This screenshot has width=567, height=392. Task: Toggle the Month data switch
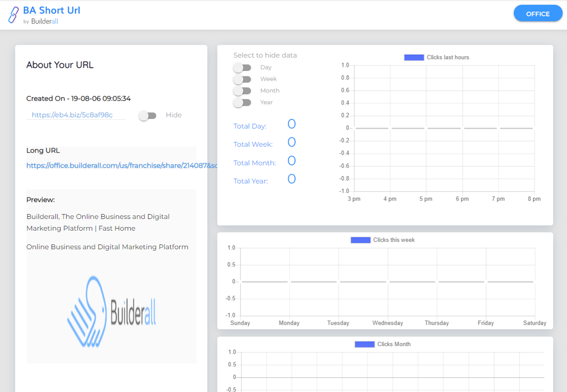242,91
